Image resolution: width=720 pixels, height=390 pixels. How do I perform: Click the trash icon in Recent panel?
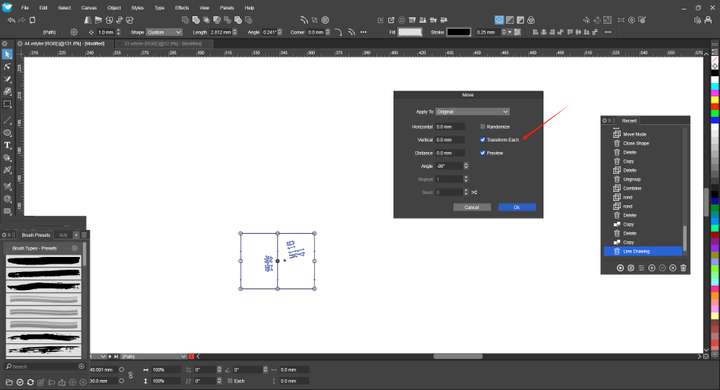coord(683,268)
